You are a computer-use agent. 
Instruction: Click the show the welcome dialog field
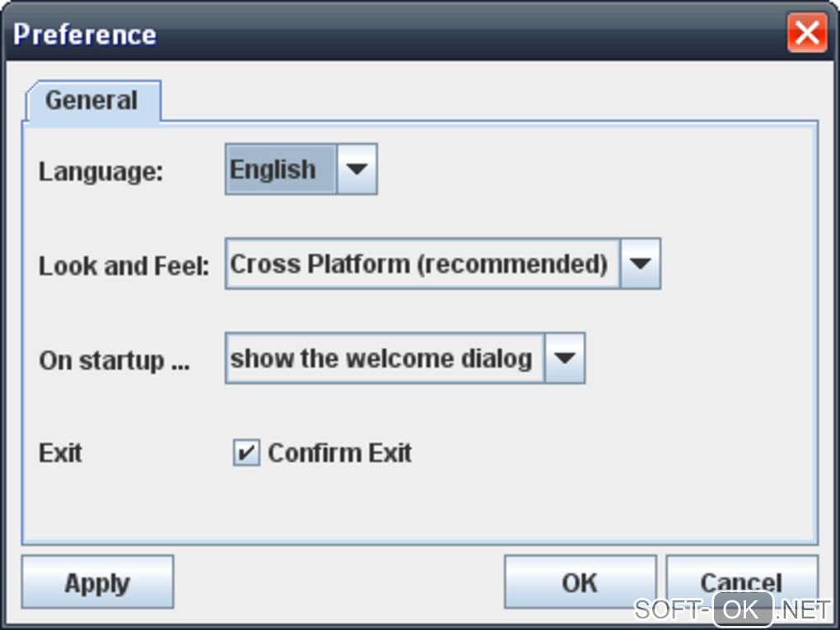tap(383, 359)
